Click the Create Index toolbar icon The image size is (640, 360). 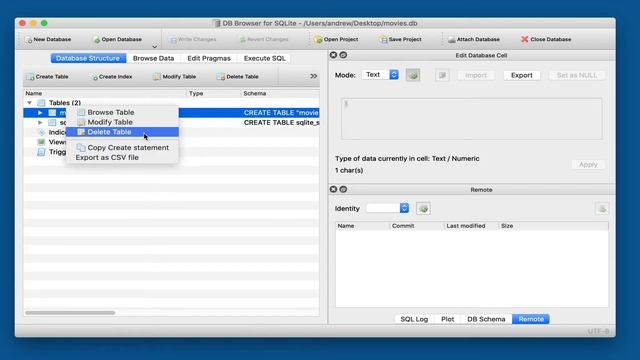(x=94, y=77)
